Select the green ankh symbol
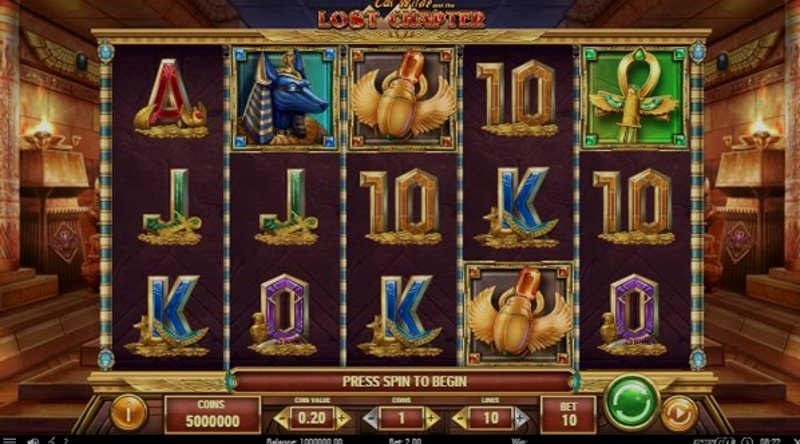800x444 pixels. pyautogui.click(x=635, y=98)
